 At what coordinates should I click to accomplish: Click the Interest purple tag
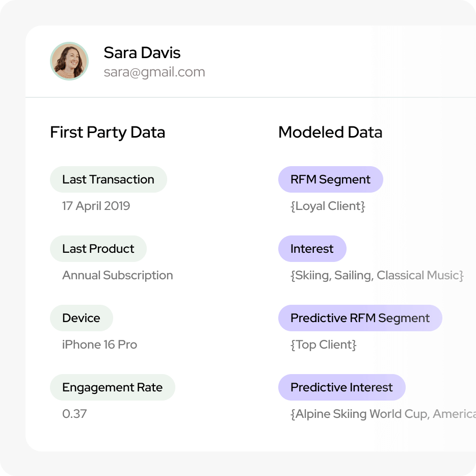point(312,249)
